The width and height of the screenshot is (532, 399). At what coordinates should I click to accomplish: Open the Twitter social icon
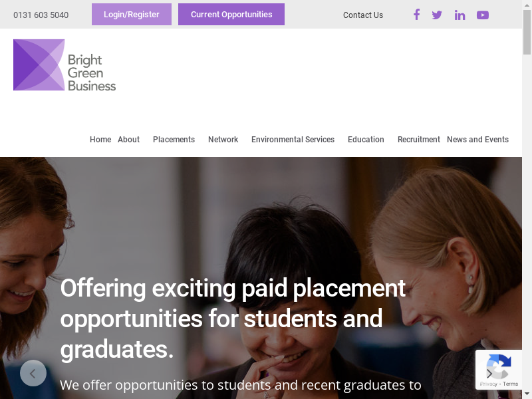[x=437, y=15]
